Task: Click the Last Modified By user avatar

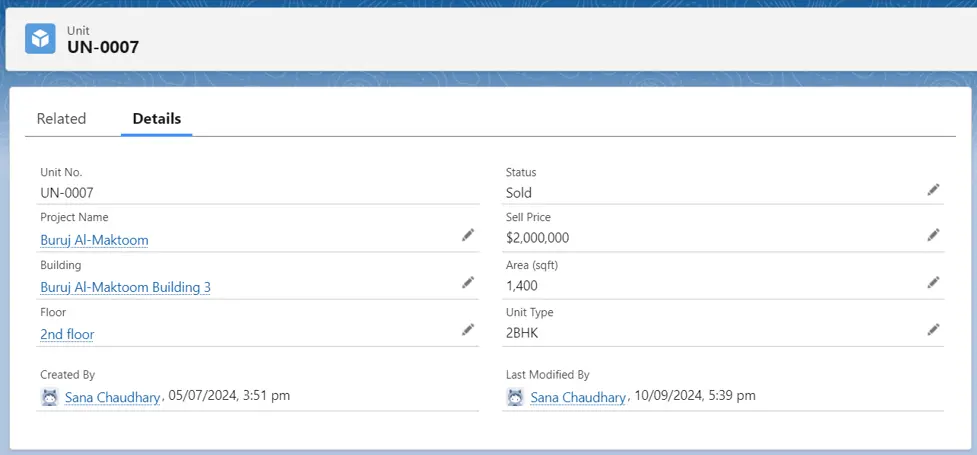Action: point(515,397)
